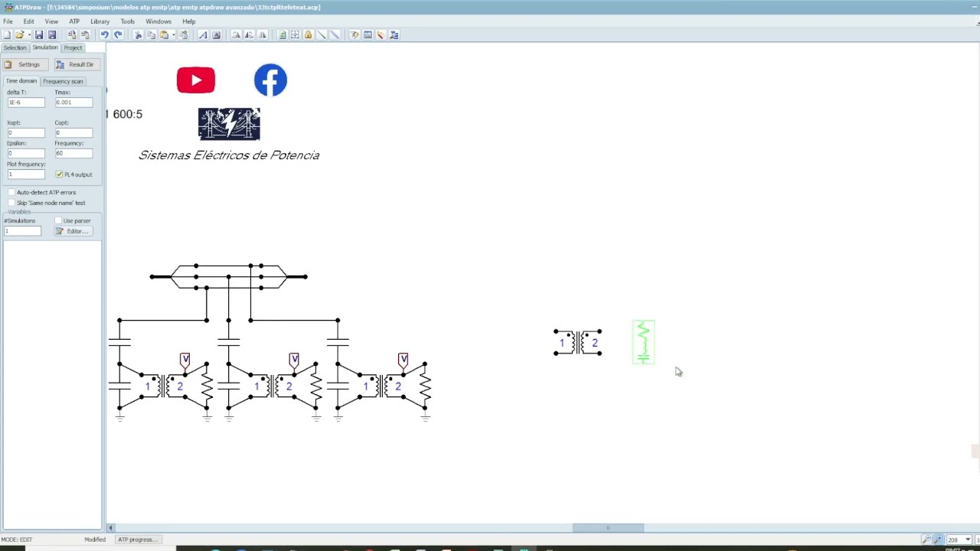
Task: Open the Windows menu
Action: pos(158,21)
